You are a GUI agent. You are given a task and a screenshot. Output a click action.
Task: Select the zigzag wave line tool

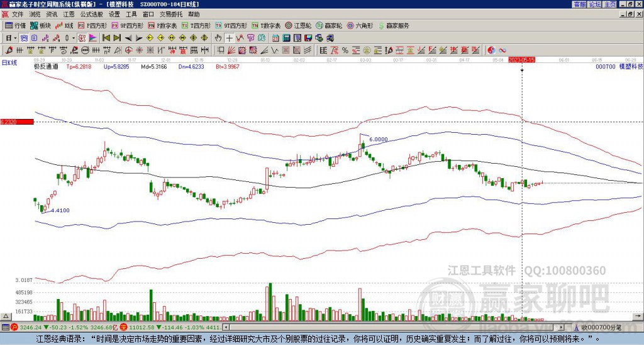(x=275, y=50)
